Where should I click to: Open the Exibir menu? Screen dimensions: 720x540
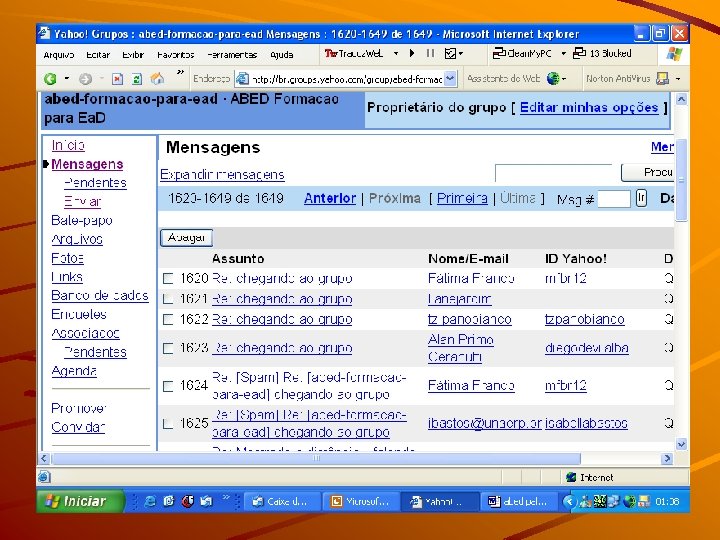tap(133, 55)
